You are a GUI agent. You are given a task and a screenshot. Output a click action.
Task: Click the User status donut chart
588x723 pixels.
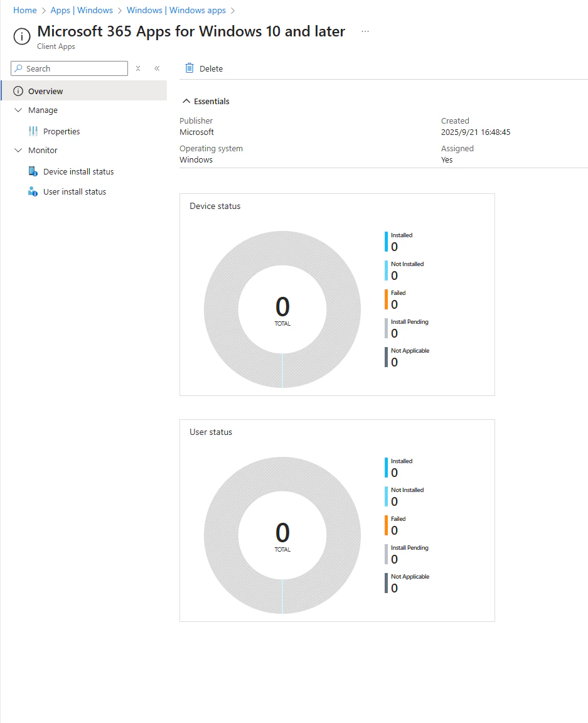point(282,535)
